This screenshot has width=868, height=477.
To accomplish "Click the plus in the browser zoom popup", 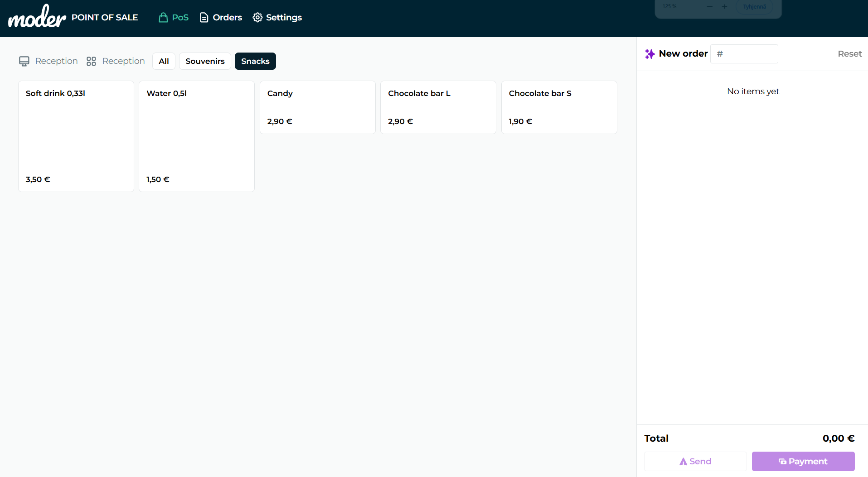I will point(724,6).
